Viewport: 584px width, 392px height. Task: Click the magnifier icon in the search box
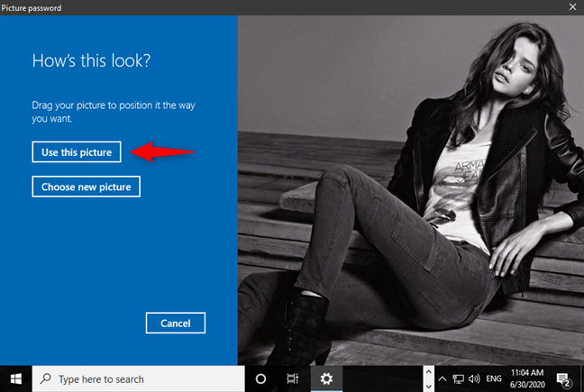click(45, 378)
